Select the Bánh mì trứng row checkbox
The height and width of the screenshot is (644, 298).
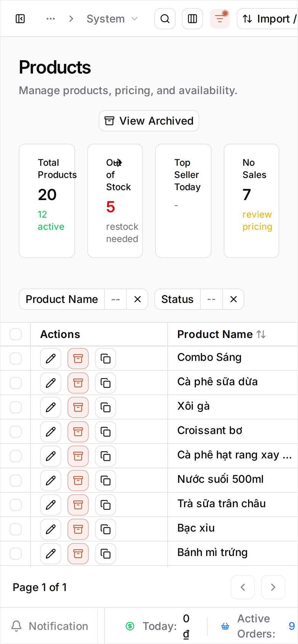16,554
